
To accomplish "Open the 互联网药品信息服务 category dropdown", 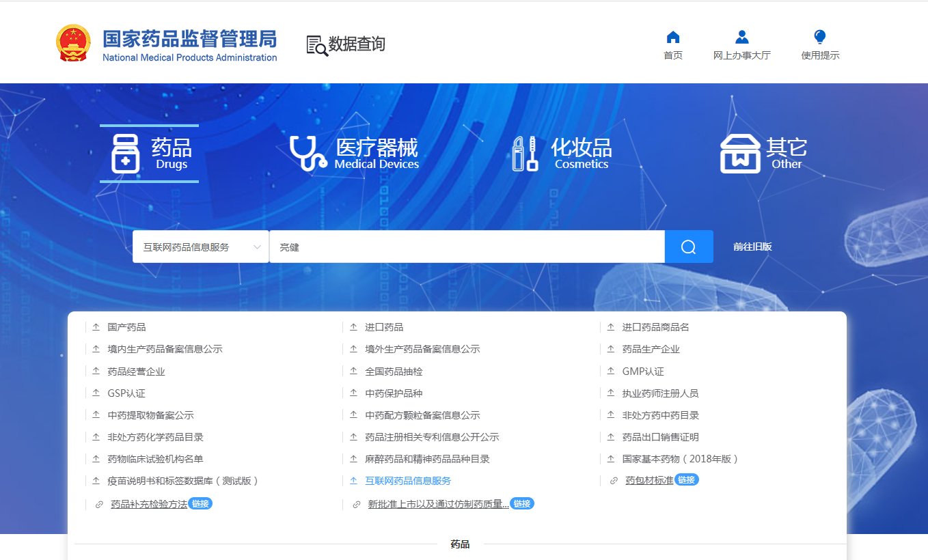I will coord(201,247).
